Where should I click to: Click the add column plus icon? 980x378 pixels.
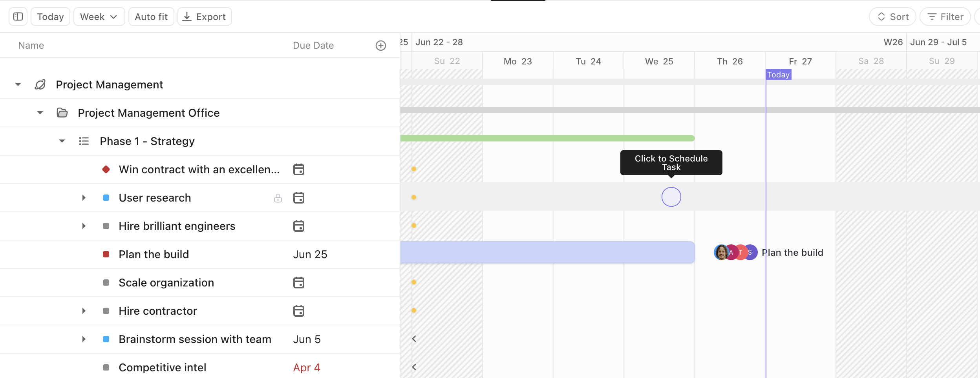[380, 45]
